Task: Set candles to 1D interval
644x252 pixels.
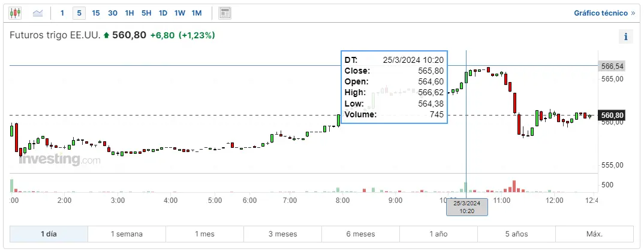Action: 163,13
